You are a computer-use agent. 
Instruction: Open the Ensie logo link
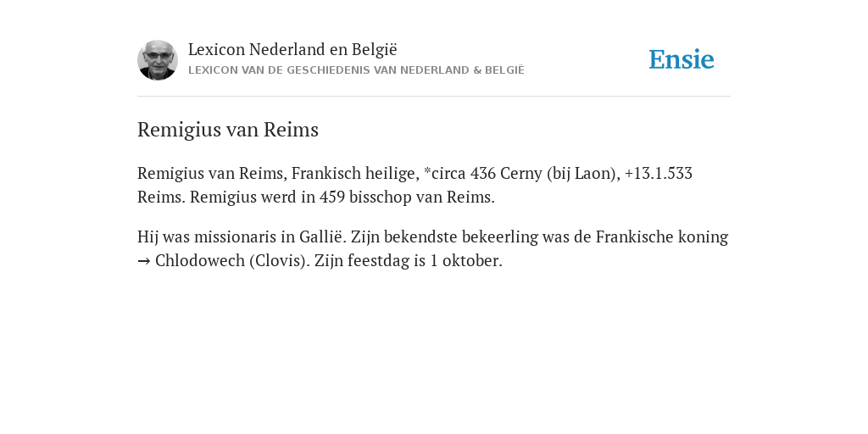coord(682,59)
